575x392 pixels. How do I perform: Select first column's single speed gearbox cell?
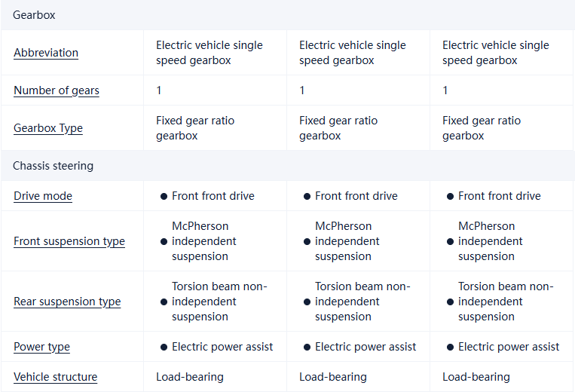click(x=209, y=53)
